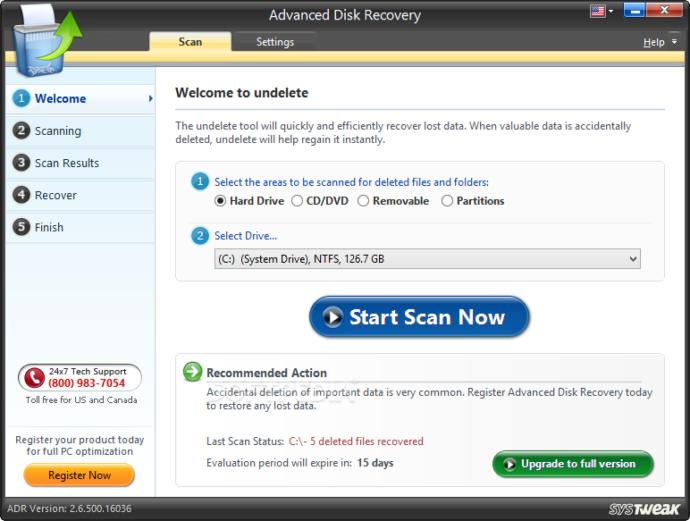
Task: Switch to the Settings tab
Action: [x=275, y=42]
